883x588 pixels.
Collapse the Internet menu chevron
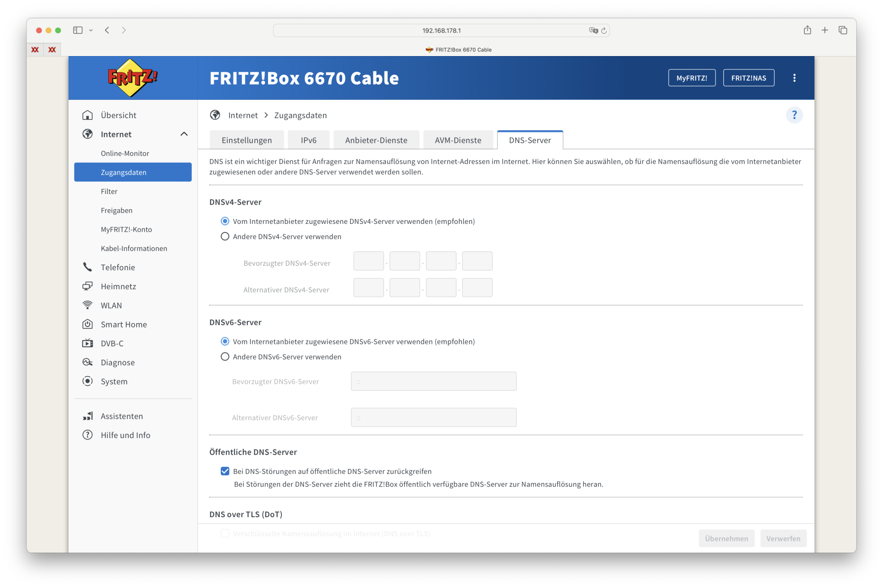[184, 134]
